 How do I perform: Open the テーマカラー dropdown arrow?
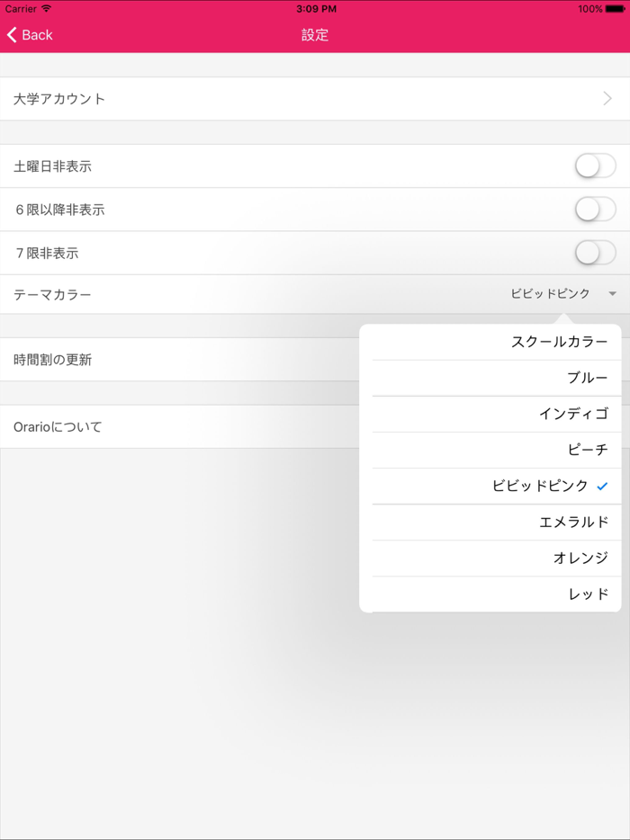coord(613,293)
